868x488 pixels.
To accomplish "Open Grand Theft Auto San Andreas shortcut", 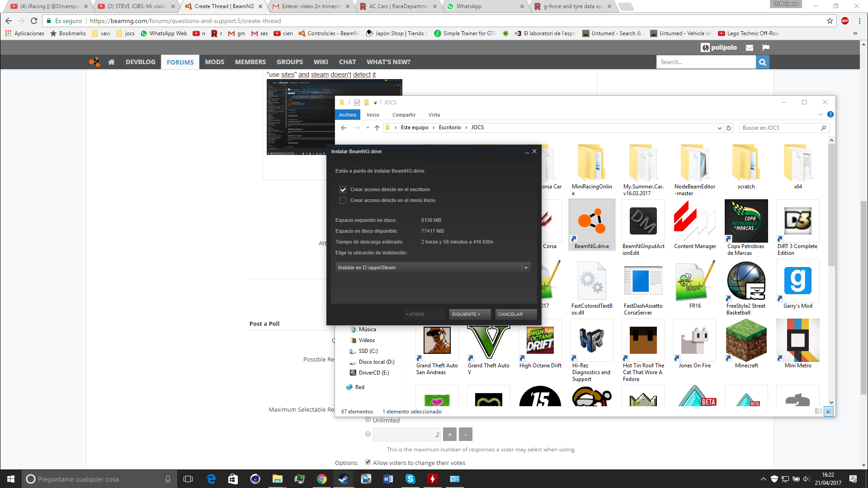I will [x=437, y=347].
